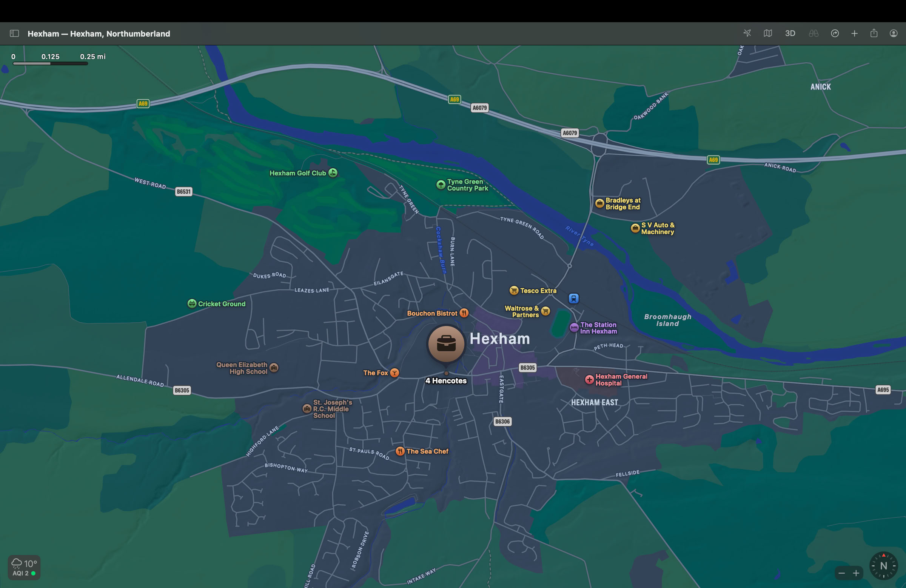Zoom in using the plus button

[856, 573]
